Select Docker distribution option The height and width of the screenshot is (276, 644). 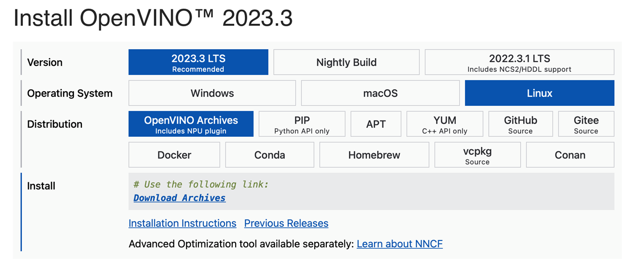(174, 155)
